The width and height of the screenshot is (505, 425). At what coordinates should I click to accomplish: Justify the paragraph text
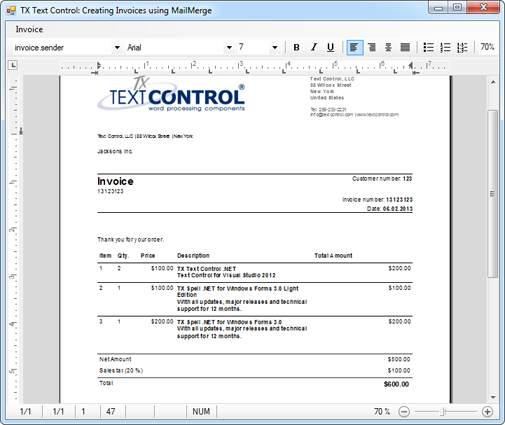405,48
